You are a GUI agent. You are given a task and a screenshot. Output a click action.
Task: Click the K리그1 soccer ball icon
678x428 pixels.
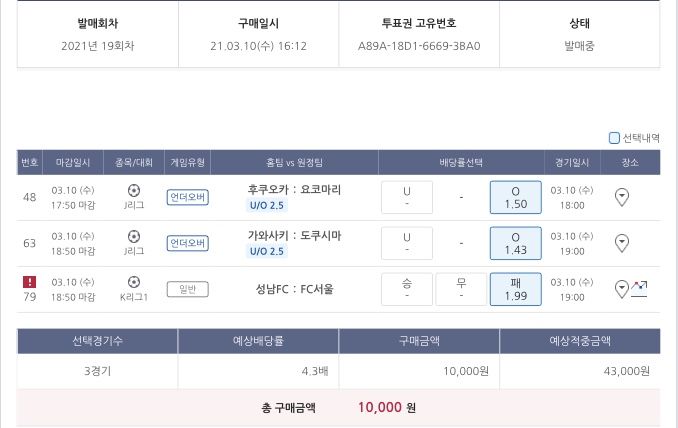pos(134,282)
